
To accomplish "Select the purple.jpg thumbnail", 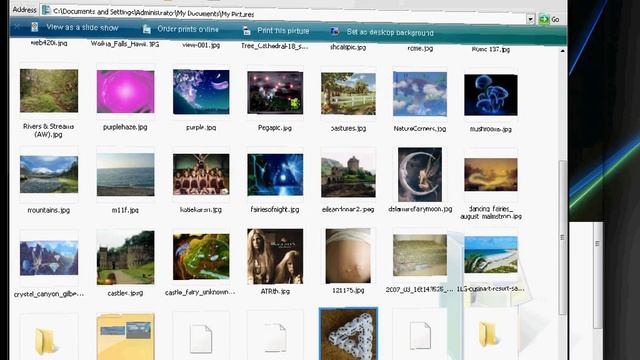I will point(201,92).
